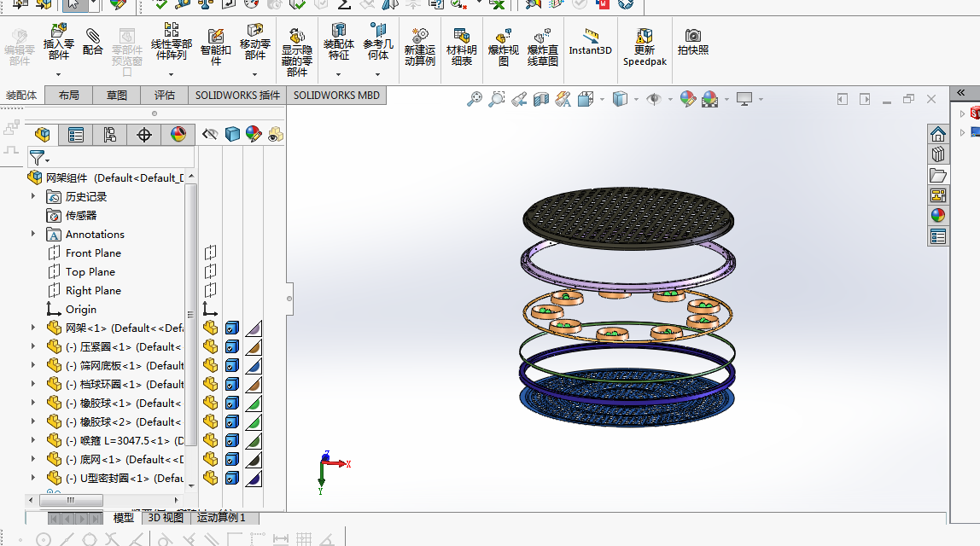
Task: Switch to the 装配体 ribbon tab
Action: [x=21, y=96]
